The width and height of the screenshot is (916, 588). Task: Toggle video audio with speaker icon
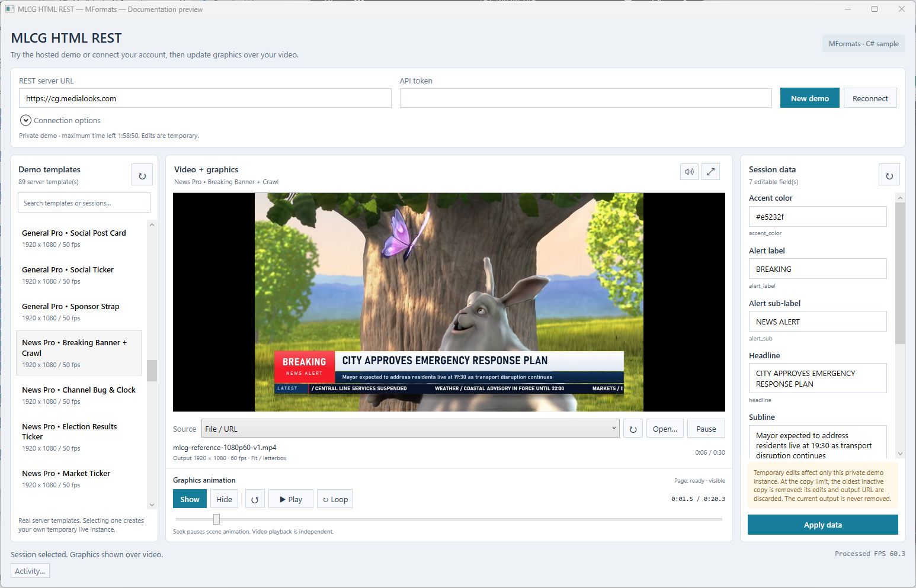pyautogui.click(x=689, y=172)
